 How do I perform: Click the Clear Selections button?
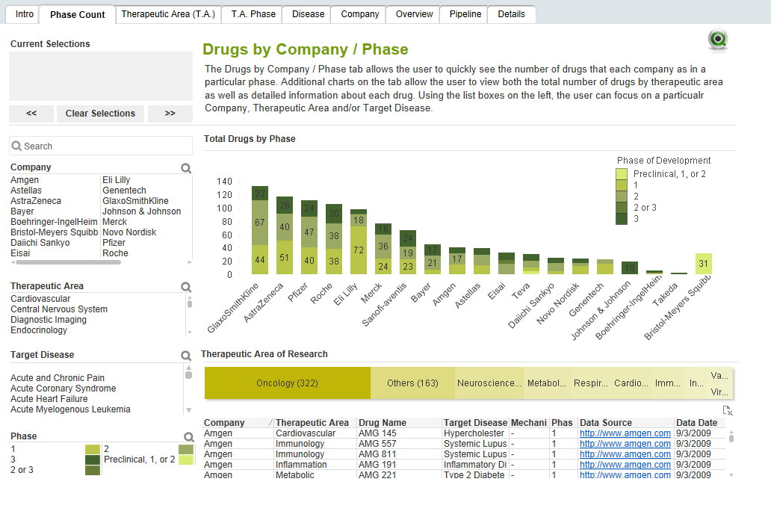pos(100,114)
